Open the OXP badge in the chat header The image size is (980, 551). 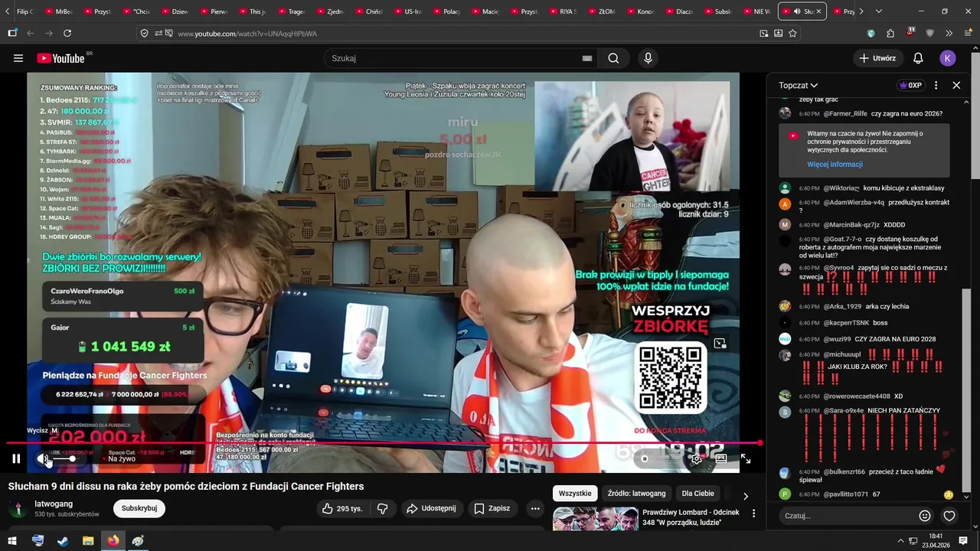tap(910, 85)
